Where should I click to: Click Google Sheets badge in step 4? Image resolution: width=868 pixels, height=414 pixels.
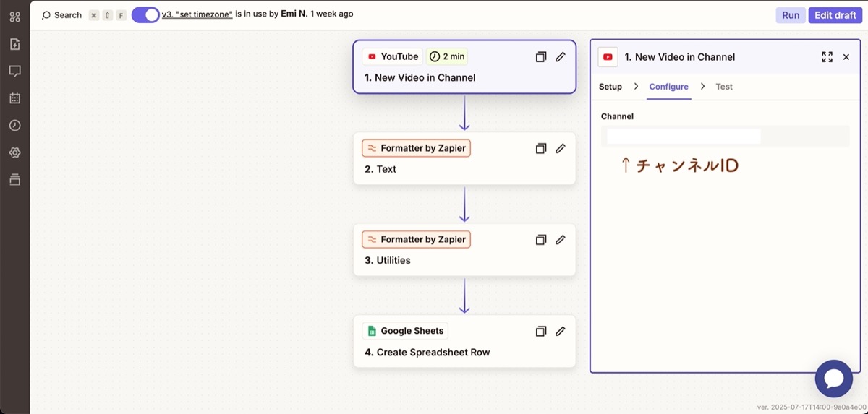tap(406, 331)
